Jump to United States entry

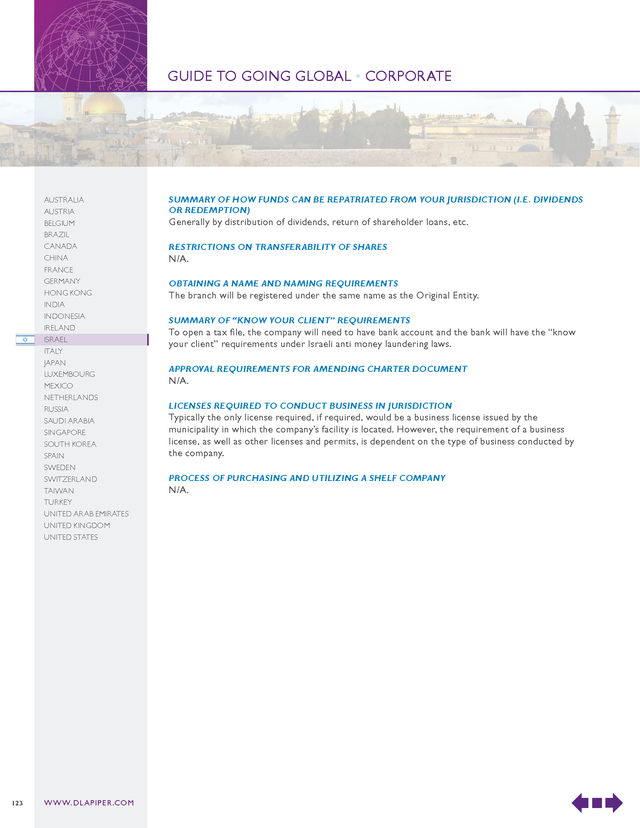pos(71,537)
